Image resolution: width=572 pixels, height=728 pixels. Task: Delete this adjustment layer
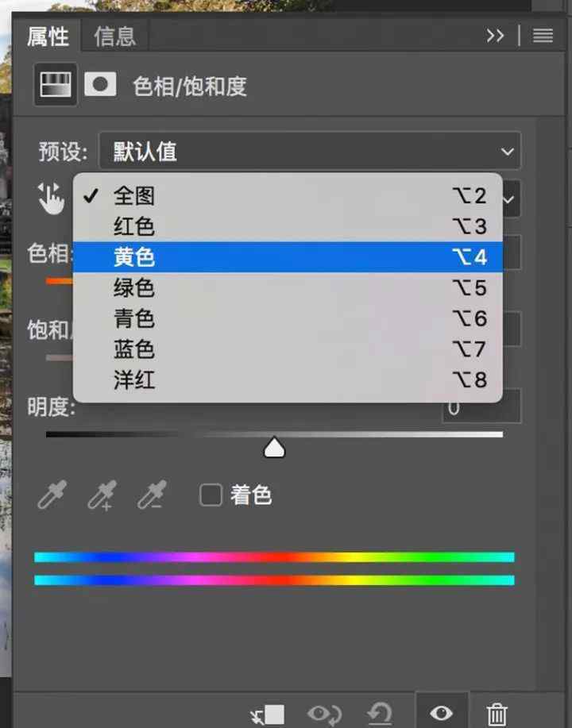pos(497,712)
